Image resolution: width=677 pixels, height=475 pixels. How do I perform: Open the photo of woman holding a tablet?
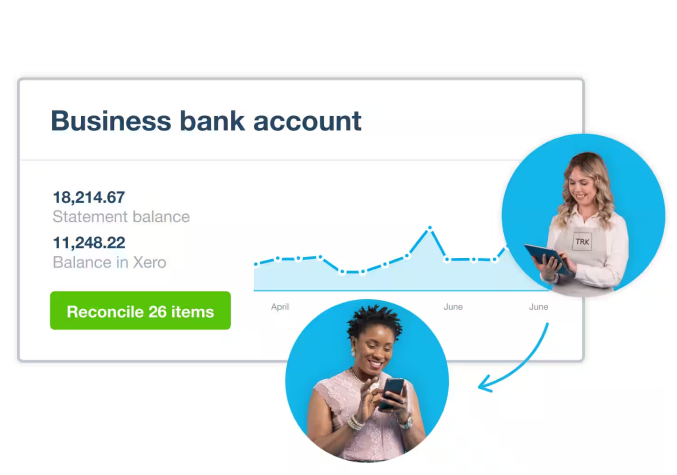(x=583, y=215)
